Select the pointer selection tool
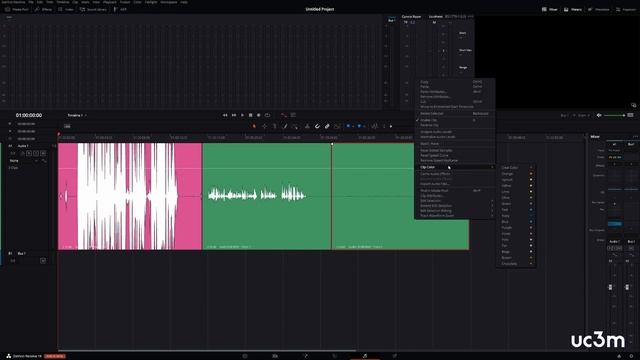 254,126
